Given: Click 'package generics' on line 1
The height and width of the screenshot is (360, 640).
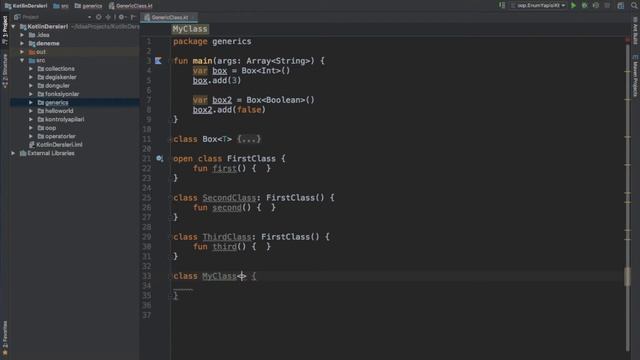Looking at the screenshot, I should [x=212, y=42].
